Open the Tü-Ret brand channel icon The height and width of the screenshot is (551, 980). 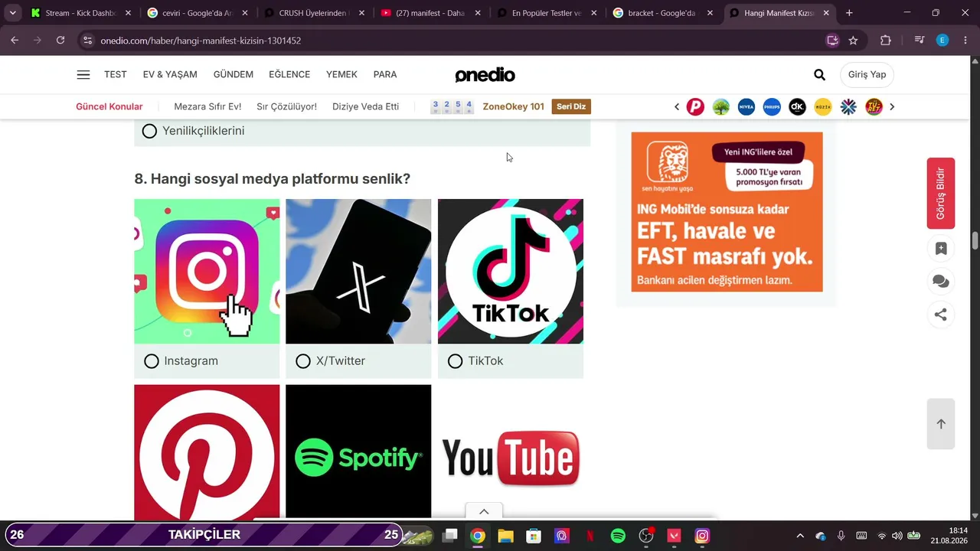pyautogui.click(x=874, y=107)
